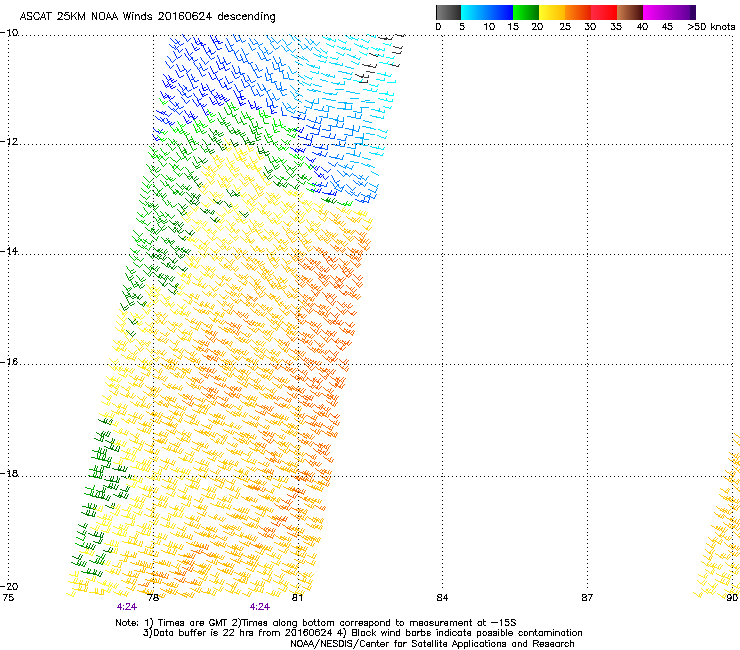Select the '-10' latitude axis label
The height and width of the screenshot is (650, 740).
pyautogui.click(x=9, y=33)
